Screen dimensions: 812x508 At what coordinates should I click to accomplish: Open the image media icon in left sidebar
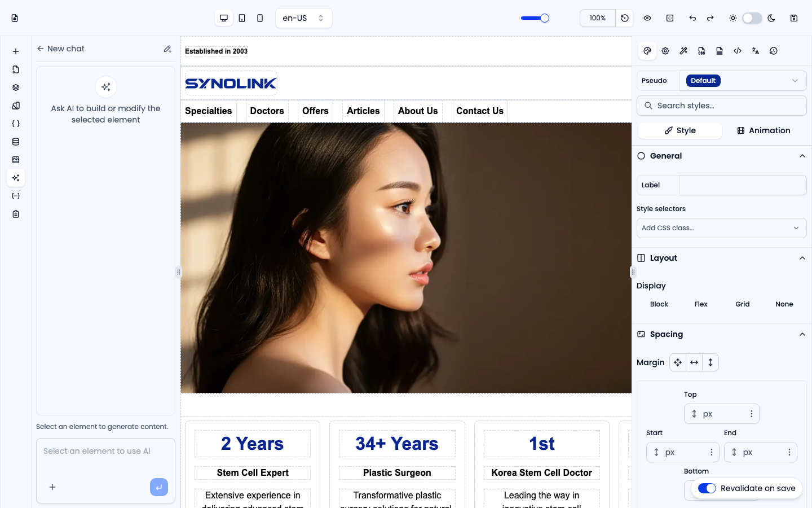(16, 160)
